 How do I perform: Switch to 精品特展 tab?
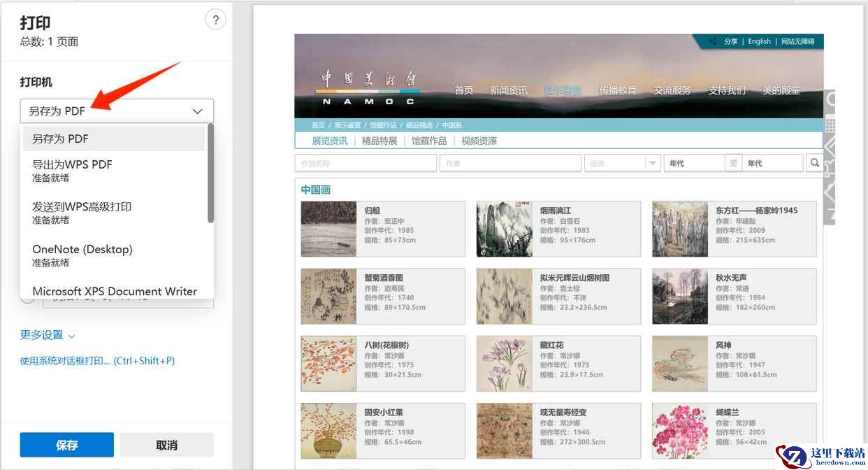tap(379, 141)
